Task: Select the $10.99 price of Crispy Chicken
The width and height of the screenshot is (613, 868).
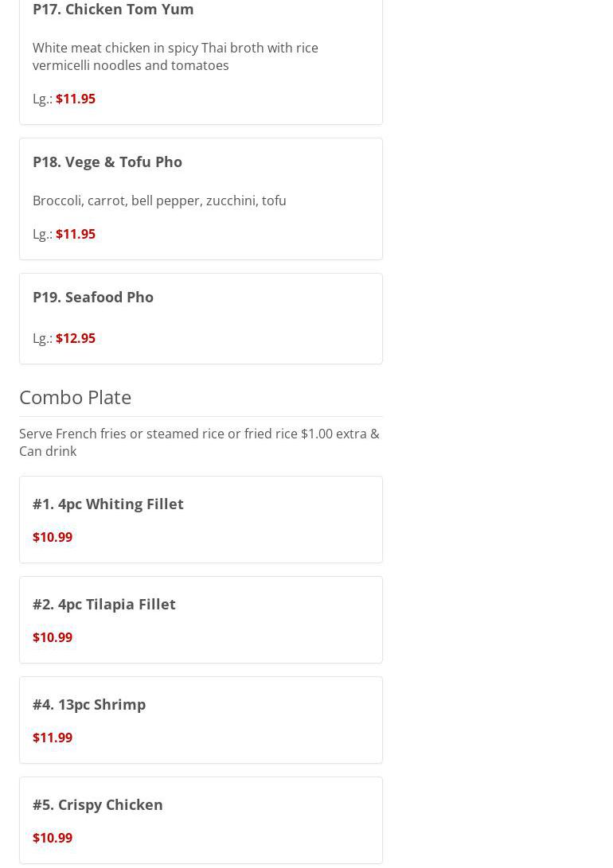Action: point(53,838)
